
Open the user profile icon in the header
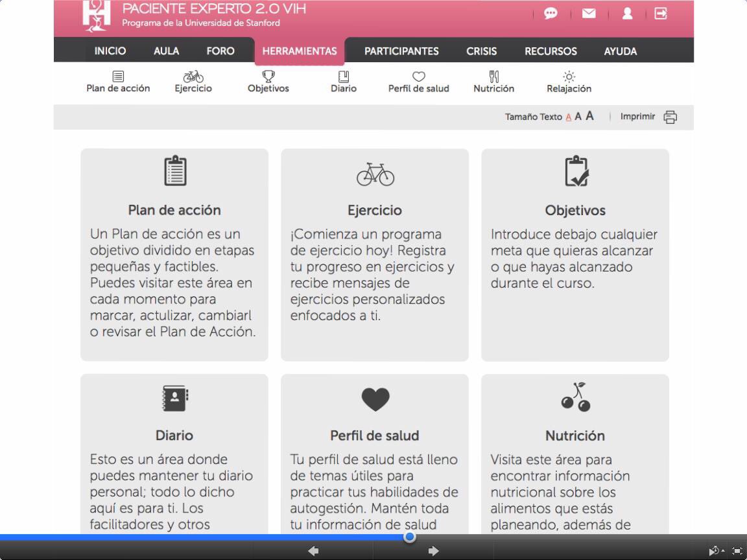[x=628, y=14]
